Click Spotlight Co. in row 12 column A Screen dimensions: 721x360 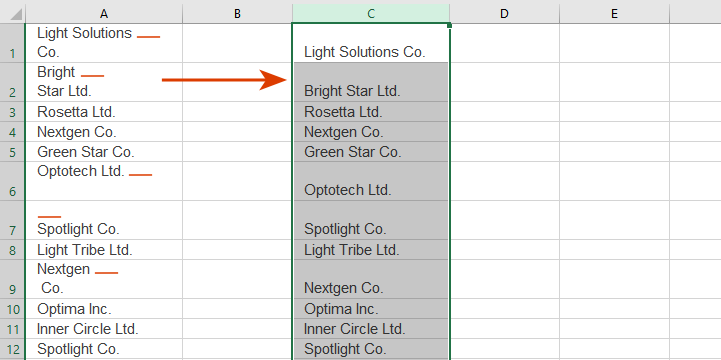(x=78, y=349)
